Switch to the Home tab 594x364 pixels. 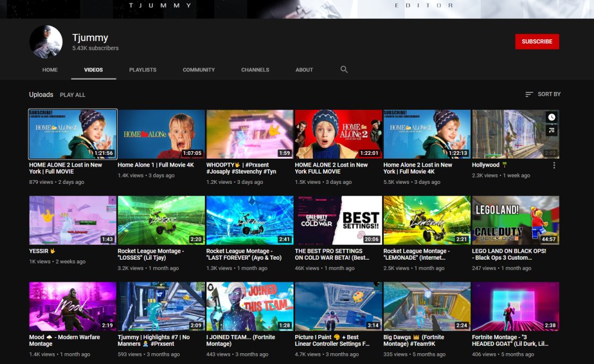pos(50,70)
